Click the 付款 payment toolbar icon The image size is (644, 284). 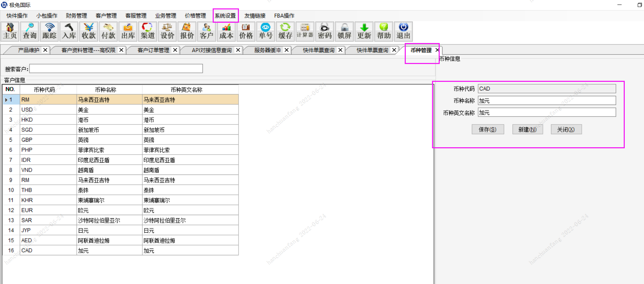coord(108,31)
